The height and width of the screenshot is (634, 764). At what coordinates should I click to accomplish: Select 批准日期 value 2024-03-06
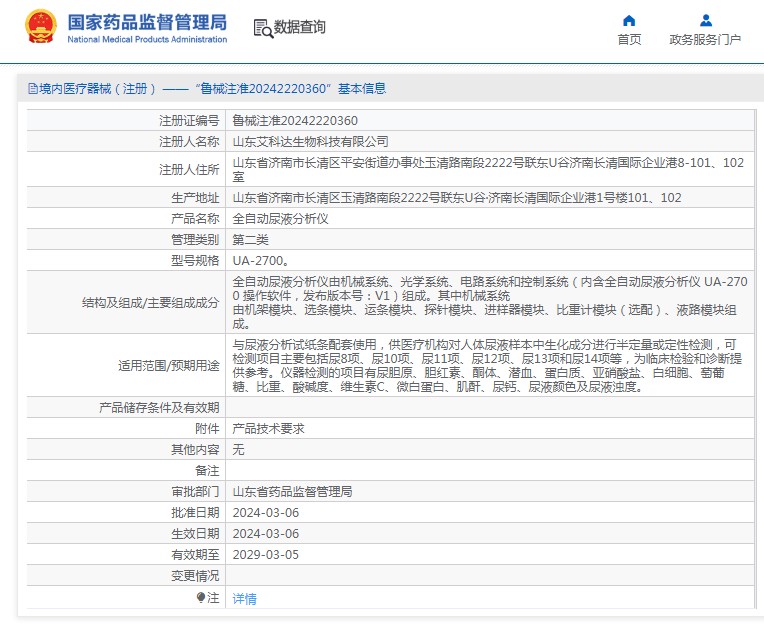point(266,512)
